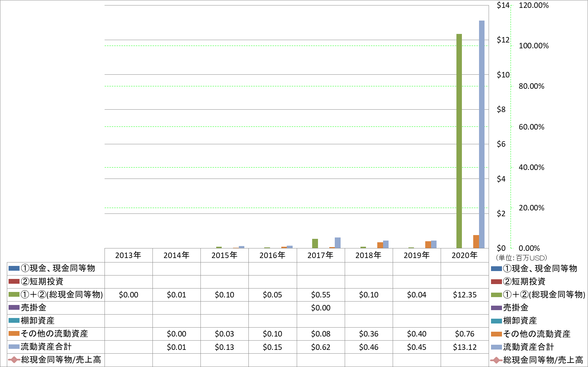
Task: Click the $0.76 other current assets value
Action: pyautogui.click(x=465, y=334)
